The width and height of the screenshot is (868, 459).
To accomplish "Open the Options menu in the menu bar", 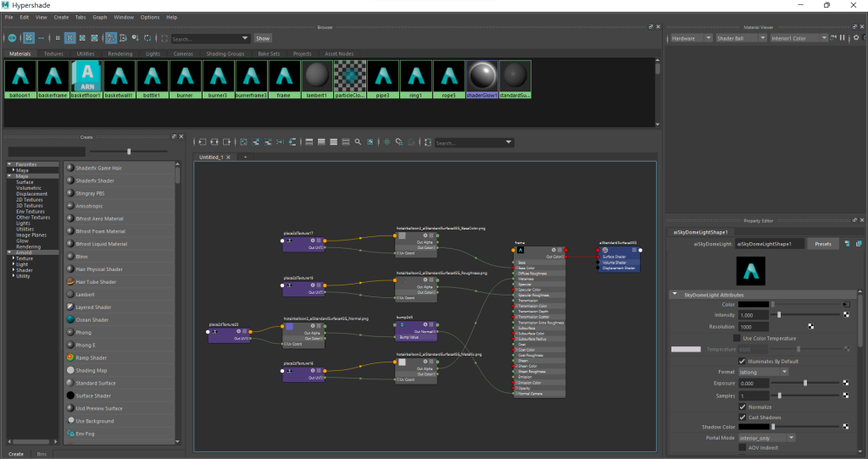I will pyautogui.click(x=149, y=17).
